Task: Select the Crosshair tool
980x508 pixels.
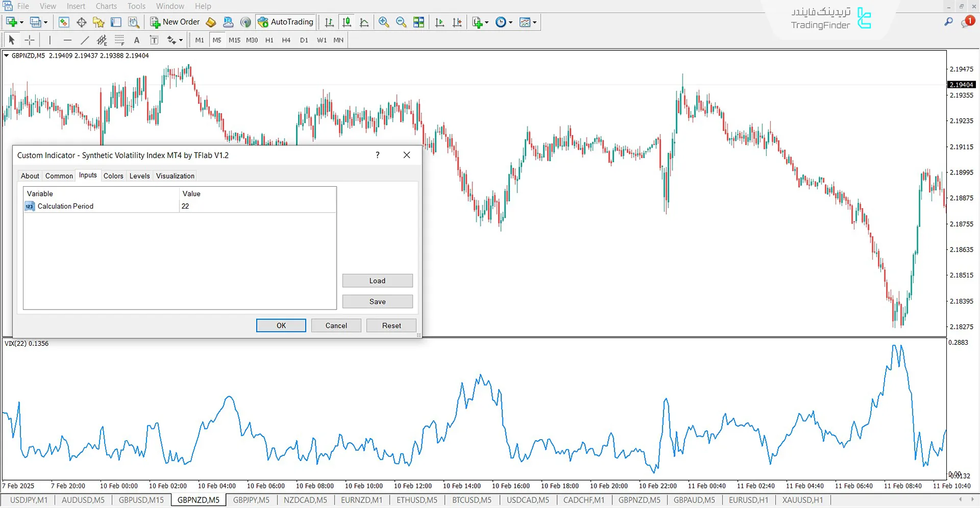Action: coord(29,39)
